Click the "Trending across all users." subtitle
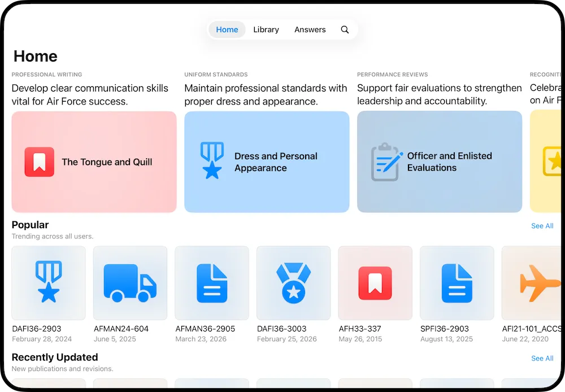This screenshot has height=392, width=565. pos(53,236)
